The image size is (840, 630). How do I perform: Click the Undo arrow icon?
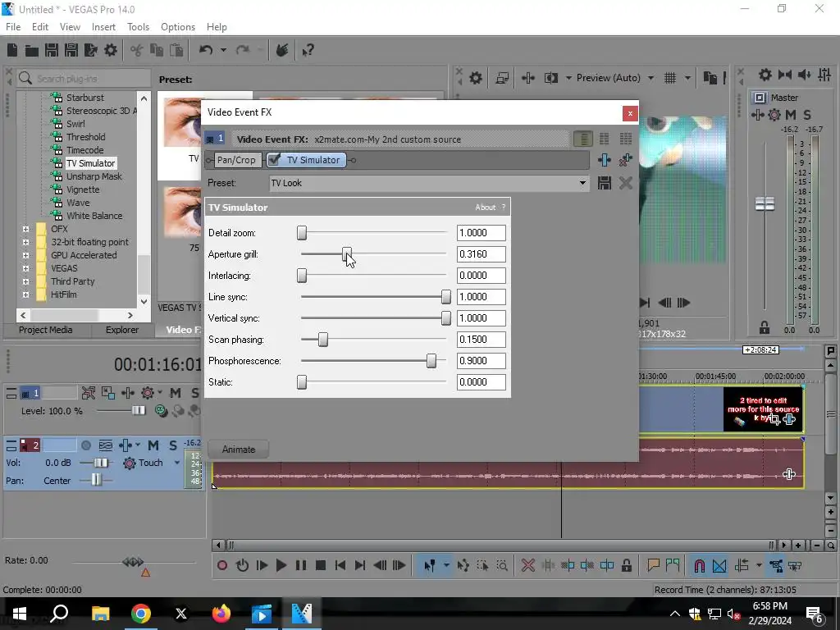coord(206,50)
